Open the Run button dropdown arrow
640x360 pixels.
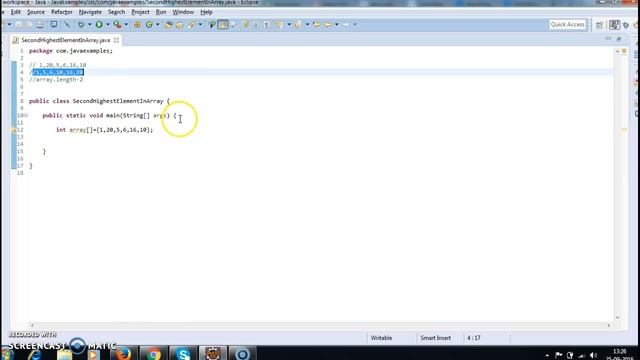[108, 24]
